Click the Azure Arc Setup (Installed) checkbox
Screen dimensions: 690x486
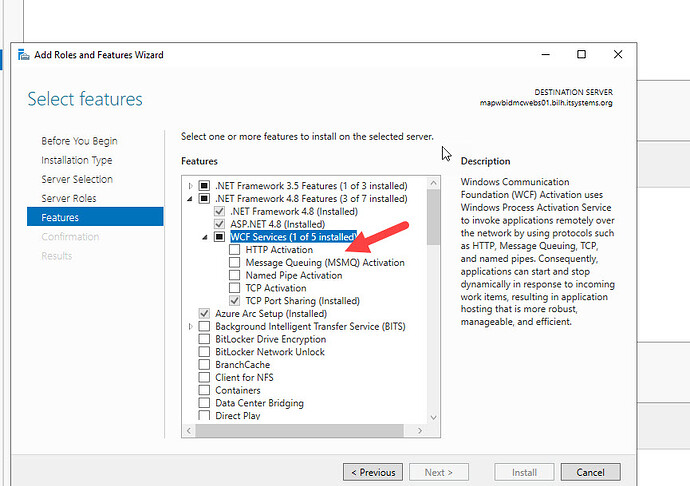(204, 313)
